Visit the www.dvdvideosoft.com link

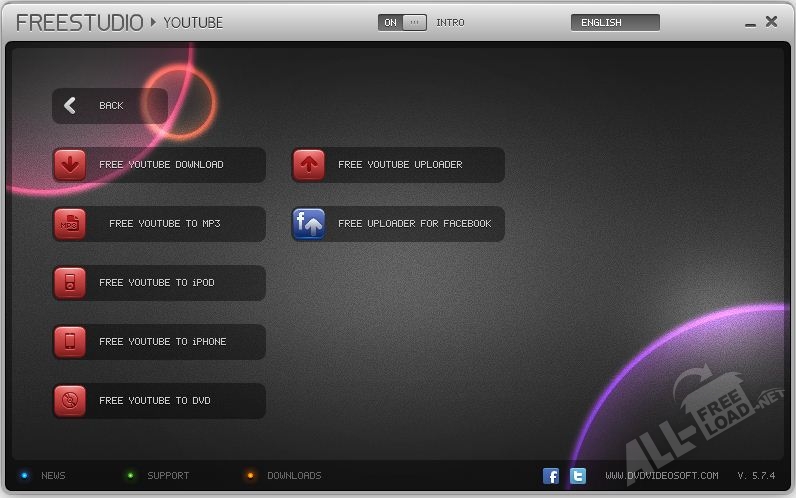click(x=661, y=476)
